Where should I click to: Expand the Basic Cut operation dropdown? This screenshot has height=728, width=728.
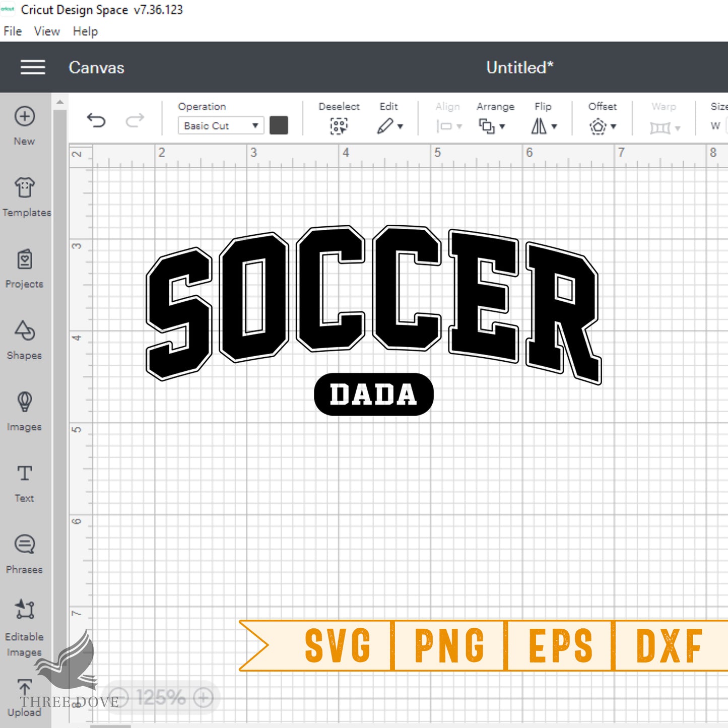(221, 125)
